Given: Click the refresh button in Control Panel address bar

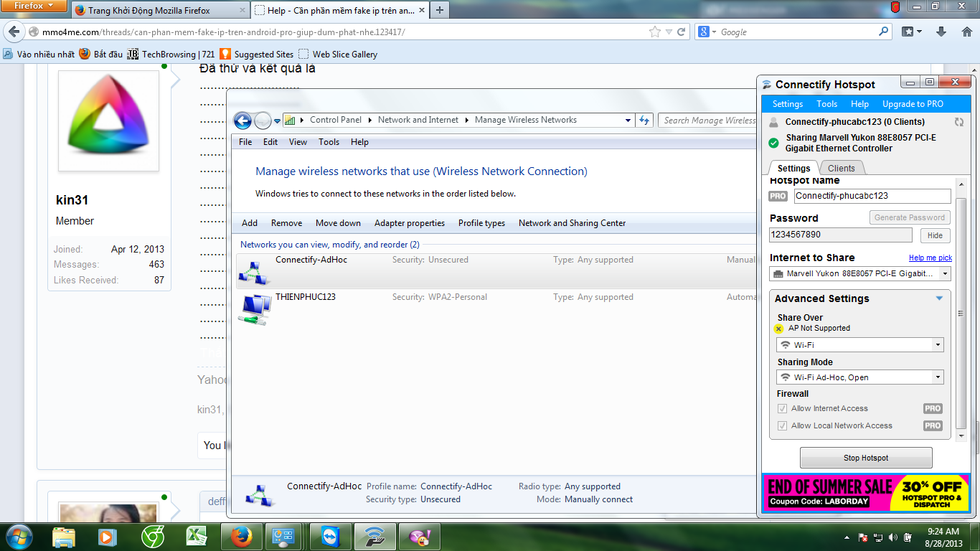Looking at the screenshot, I should pos(644,121).
